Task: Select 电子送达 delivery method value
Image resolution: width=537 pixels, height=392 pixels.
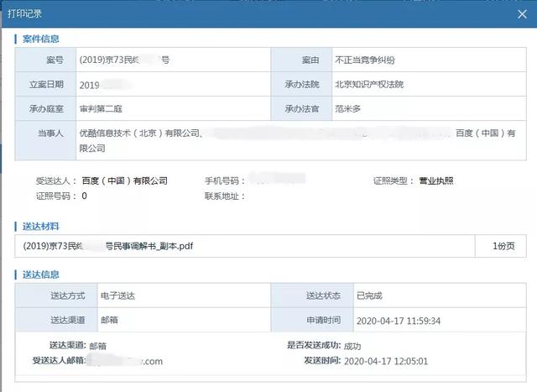Action: pos(117,295)
